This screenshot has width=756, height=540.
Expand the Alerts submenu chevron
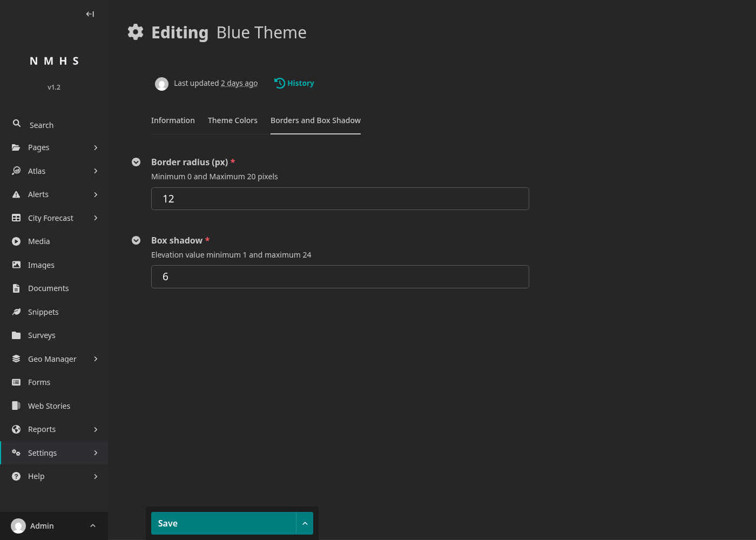coord(96,194)
